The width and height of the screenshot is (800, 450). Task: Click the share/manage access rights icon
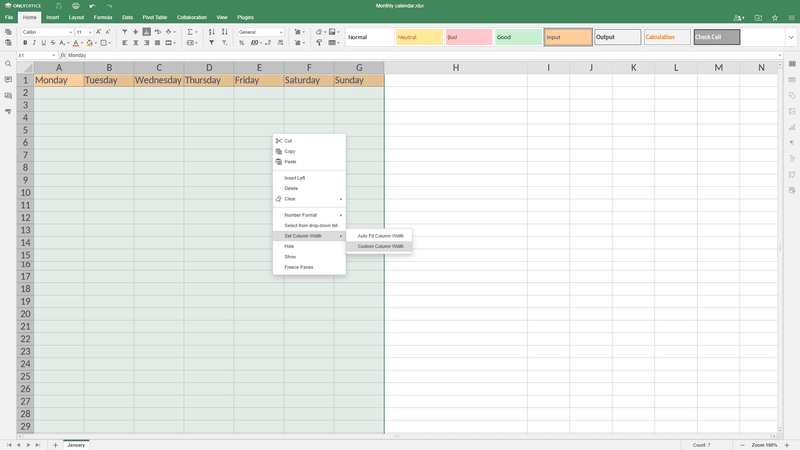[x=739, y=18]
